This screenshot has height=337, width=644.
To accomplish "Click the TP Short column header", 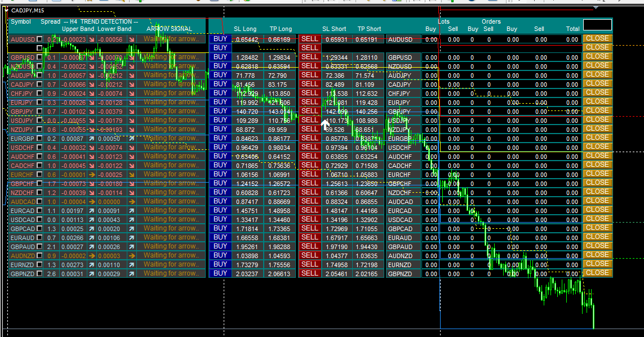I will (x=369, y=29).
